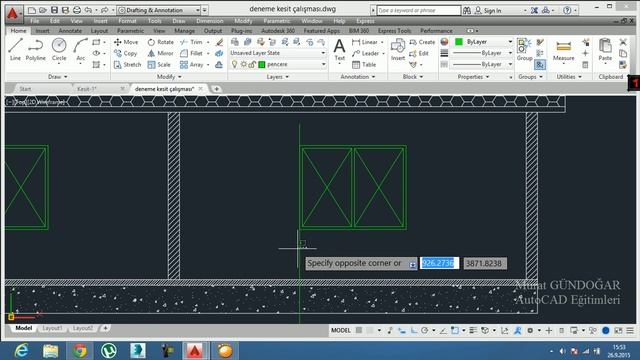Select the Line tool
Image resolution: width=640 pixels, height=360 pixels.
tap(15, 50)
